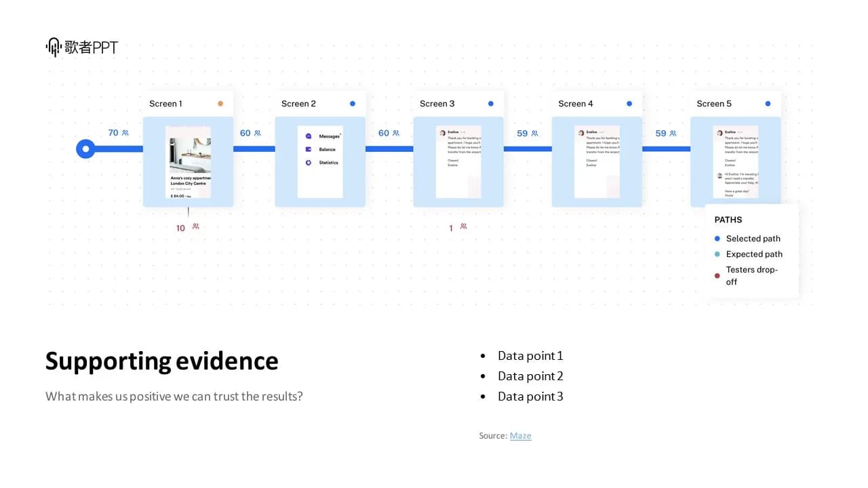Click users icon between Screen 4 and 5

(x=673, y=134)
